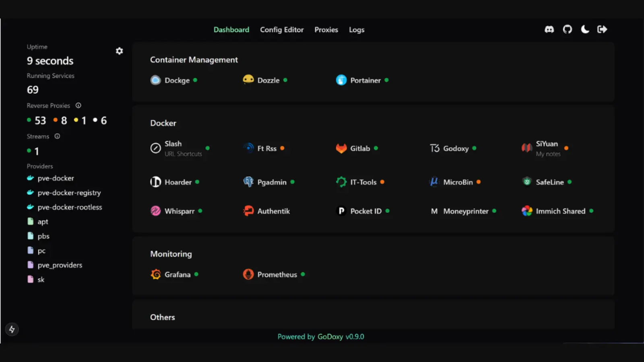
Task: Open the pve_providers file entry
Action: coord(60,265)
